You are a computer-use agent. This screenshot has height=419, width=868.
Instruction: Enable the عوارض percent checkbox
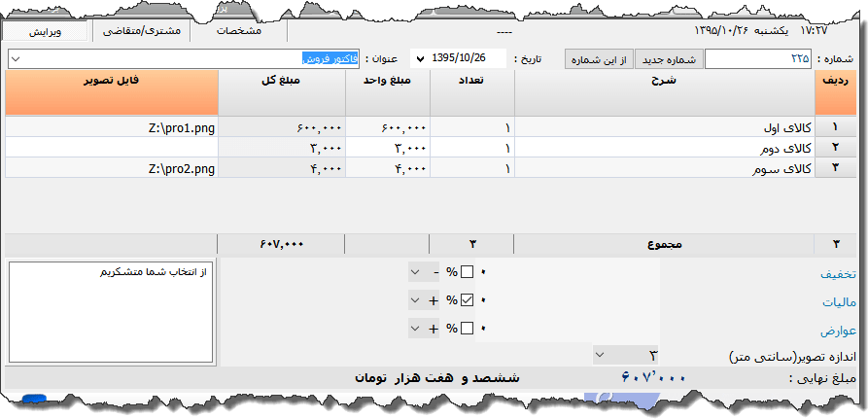click(x=468, y=329)
